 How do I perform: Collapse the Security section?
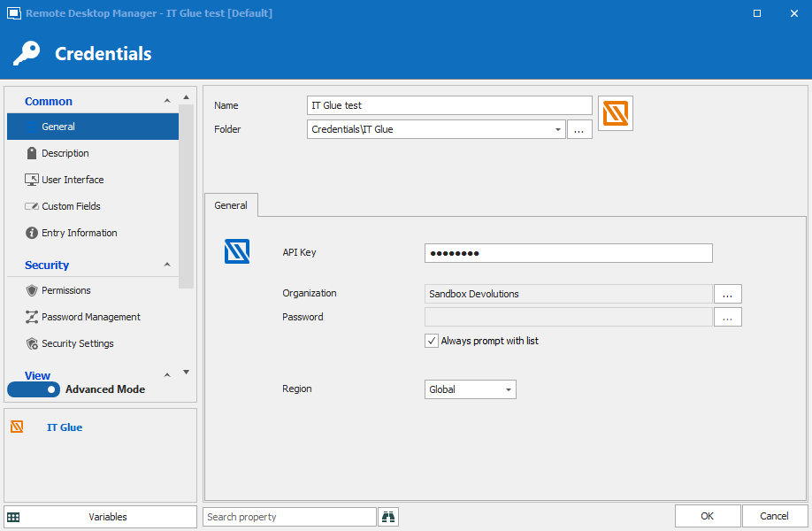click(167, 265)
